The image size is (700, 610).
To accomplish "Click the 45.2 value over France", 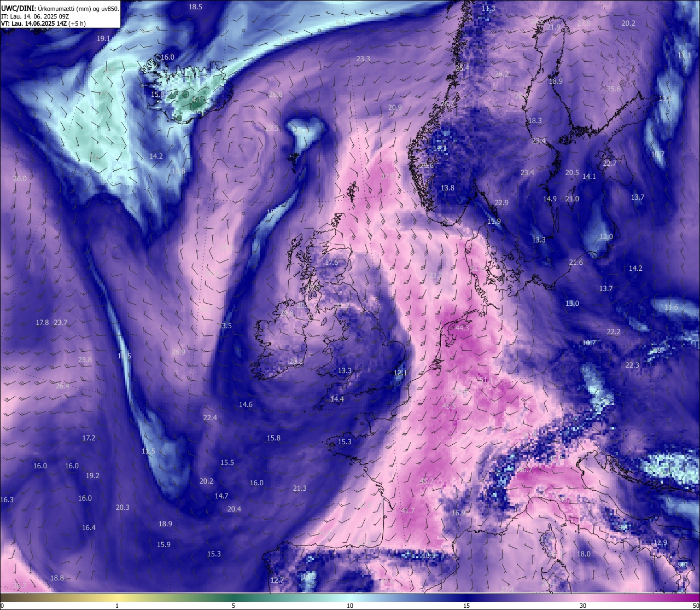I will [x=427, y=481].
